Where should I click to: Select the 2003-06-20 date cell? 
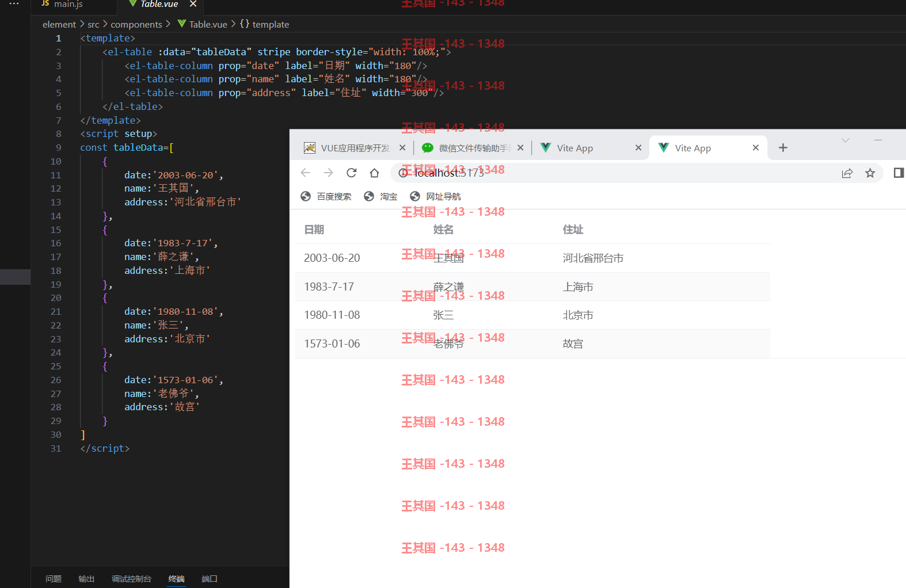point(332,258)
